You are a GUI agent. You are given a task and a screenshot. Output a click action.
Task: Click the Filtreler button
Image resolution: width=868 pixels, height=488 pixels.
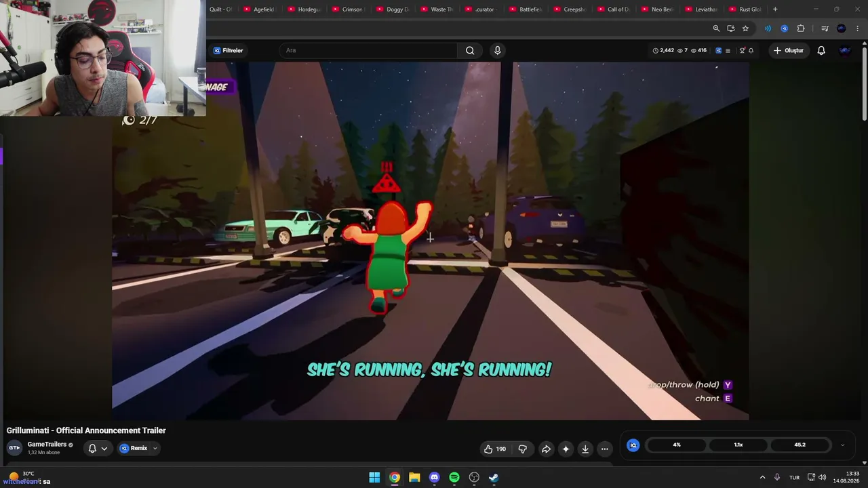[x=228, y=50]
